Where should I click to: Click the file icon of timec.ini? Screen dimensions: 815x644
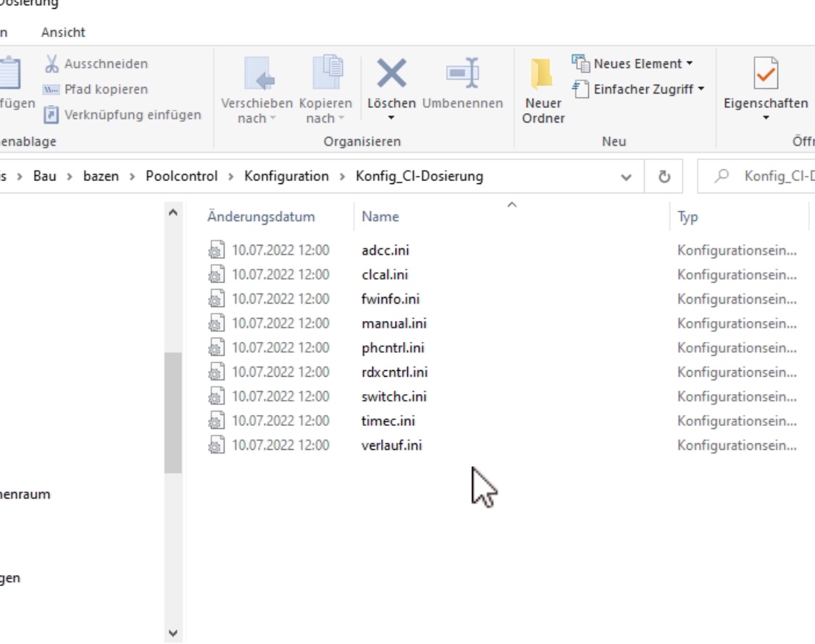coord(216,421)
